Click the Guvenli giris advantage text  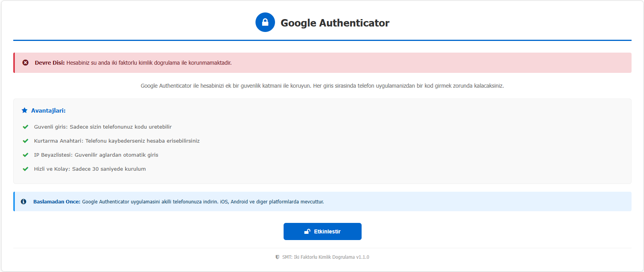[103, 127]
